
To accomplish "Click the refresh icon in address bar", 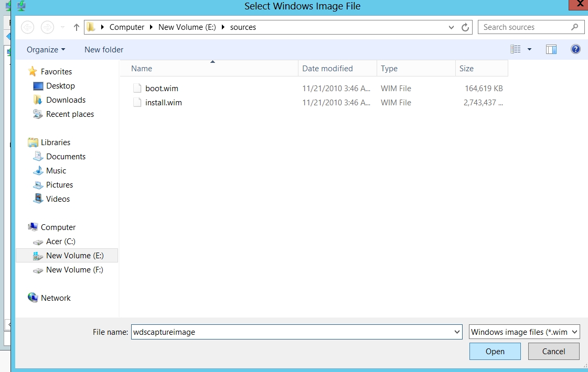I will (x=465, y=27).
